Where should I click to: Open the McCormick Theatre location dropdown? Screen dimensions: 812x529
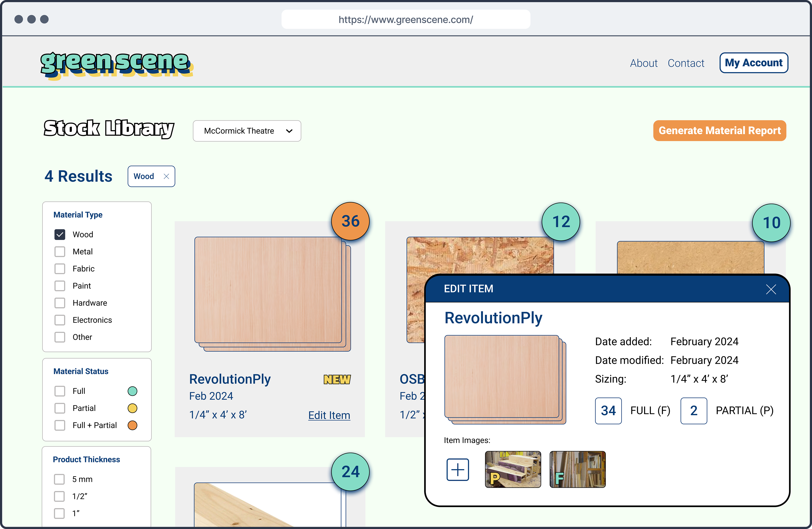tap(247, 131)
